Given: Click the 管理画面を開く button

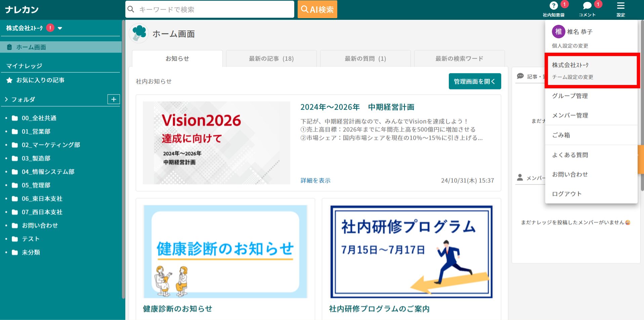Looking at the screenshot, I should click(x=475, y=81).
